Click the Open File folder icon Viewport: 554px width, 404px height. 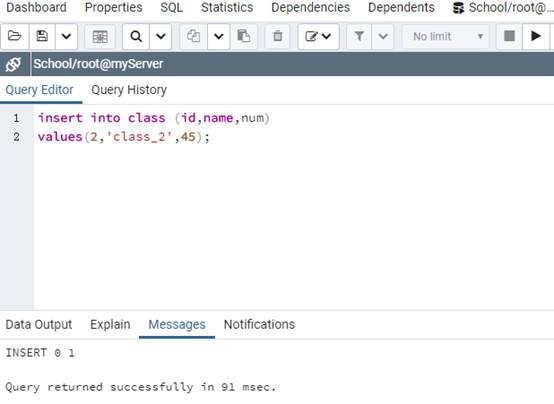coord(14,36)
